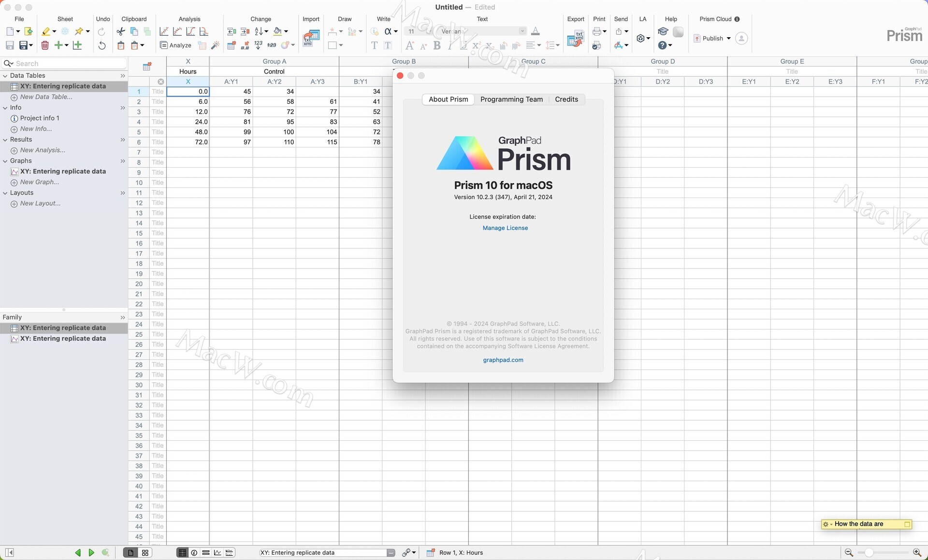This screenshot has height=560, width=928.
Task: Click the Export txt/xml icon
Action: [x=575, y=38]
